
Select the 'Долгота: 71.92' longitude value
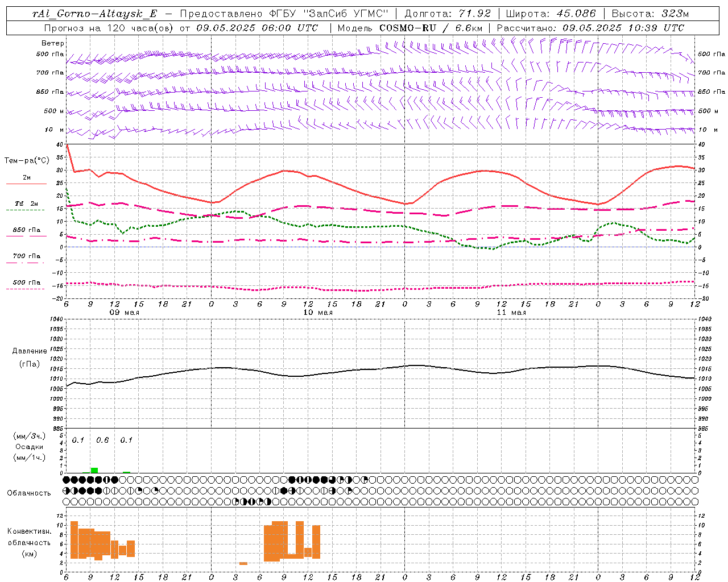448,14
